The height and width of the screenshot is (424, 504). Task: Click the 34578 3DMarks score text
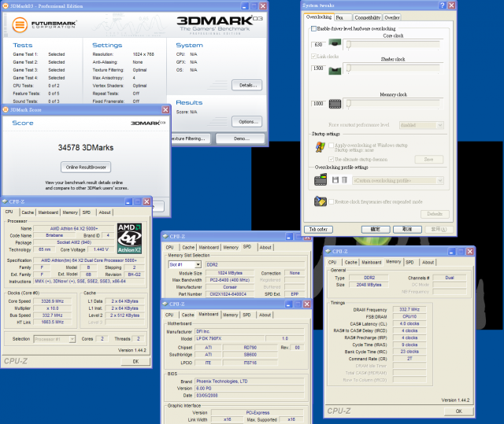(x=86, y=148)
